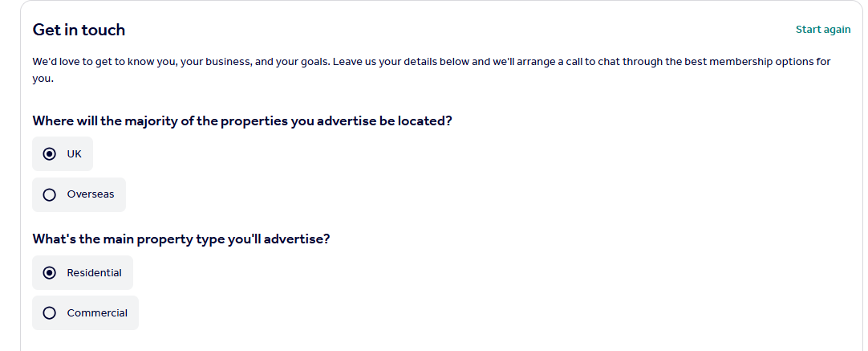Click the radio circle beside Commercial
868x351 pixels.
click(50, 313)
